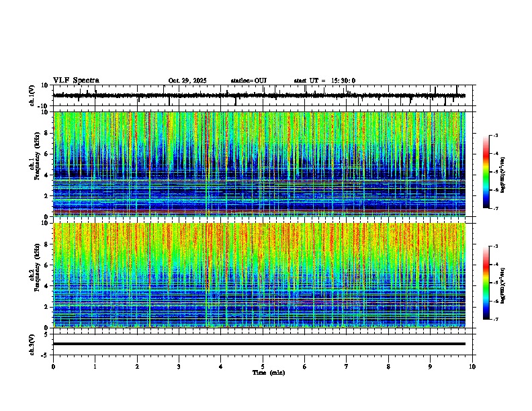The image size is (532, 411).
Task: Click the ch.1 spectrogram color scale bar
Action: [486, 171]
